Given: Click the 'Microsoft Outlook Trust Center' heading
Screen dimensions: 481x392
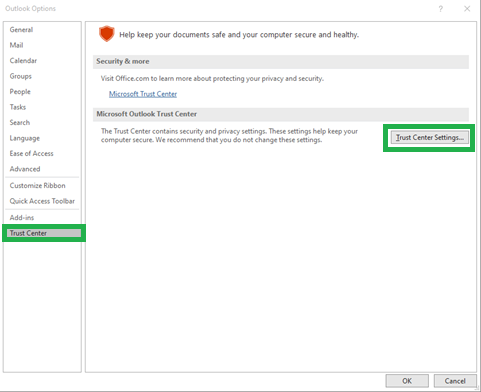Looking at the screenshot, I should (147, 114).
